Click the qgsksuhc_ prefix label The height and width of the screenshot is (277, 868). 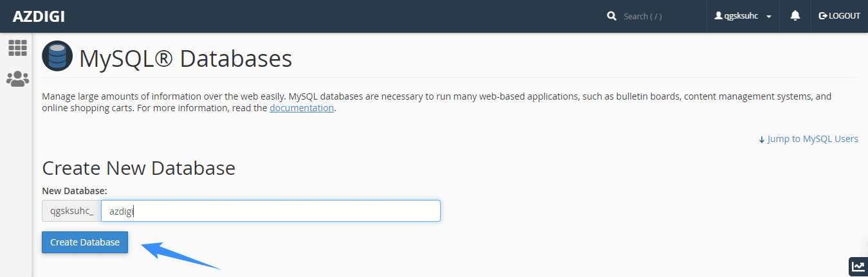click(x=71, y=211)
